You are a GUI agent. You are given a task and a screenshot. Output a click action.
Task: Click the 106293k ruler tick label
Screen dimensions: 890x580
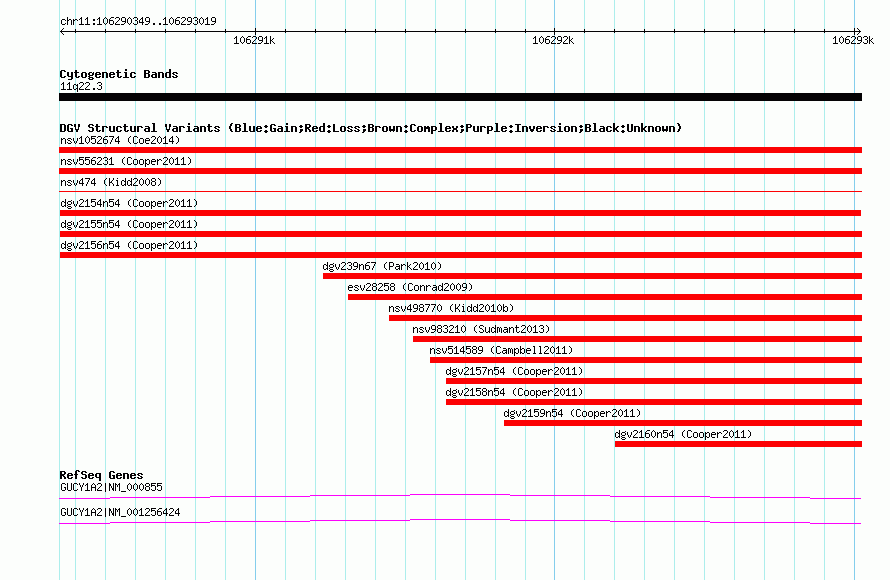pyautogui.click(x=853, y=40)
